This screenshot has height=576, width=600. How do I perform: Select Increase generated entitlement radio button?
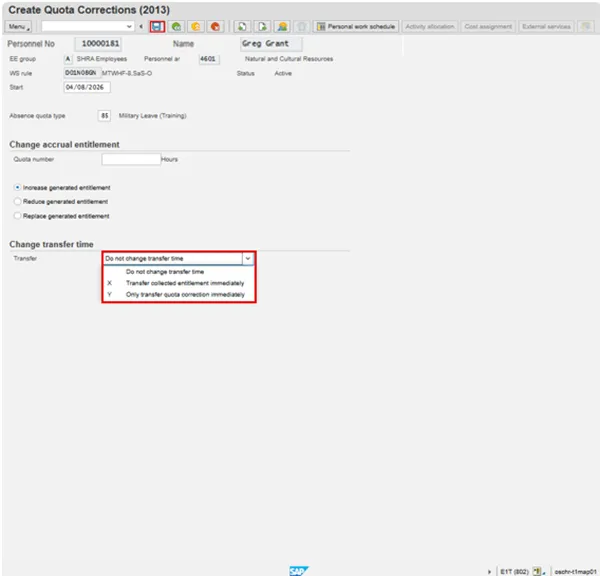point(18,187)
